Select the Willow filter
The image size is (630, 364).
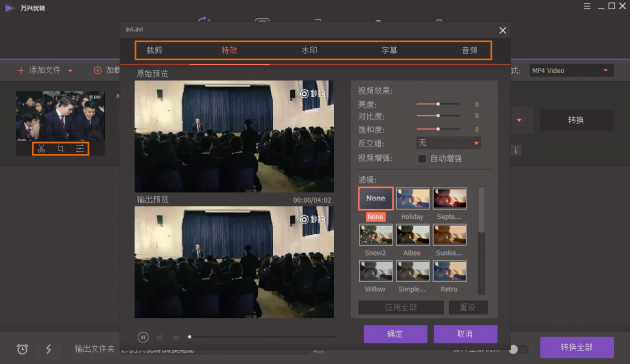click(x=376, y=271)
